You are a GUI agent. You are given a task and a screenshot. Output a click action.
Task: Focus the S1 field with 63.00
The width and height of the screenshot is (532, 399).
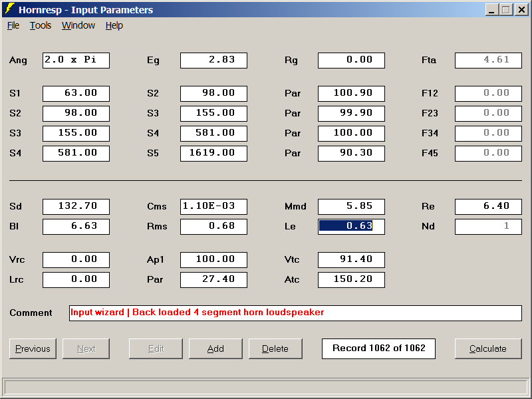pos(76,94)
